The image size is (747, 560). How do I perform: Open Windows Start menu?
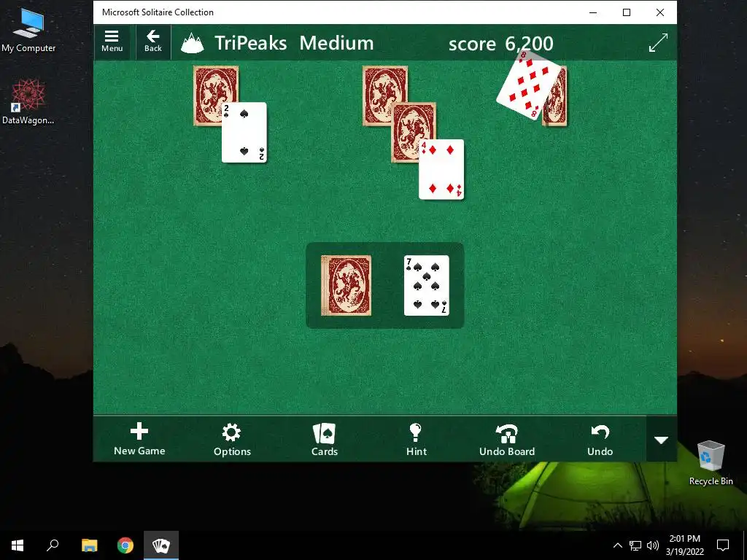coord(18,545)
